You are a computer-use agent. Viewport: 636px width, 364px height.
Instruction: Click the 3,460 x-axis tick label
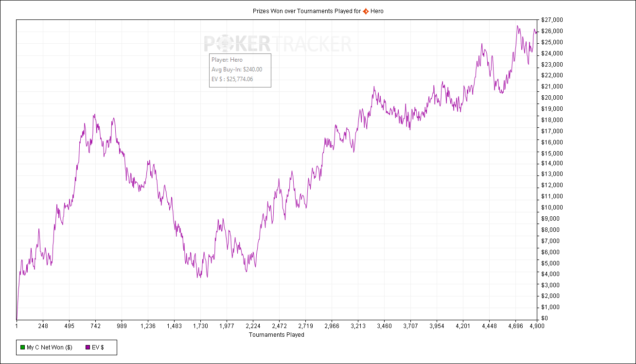pos(384,326)
